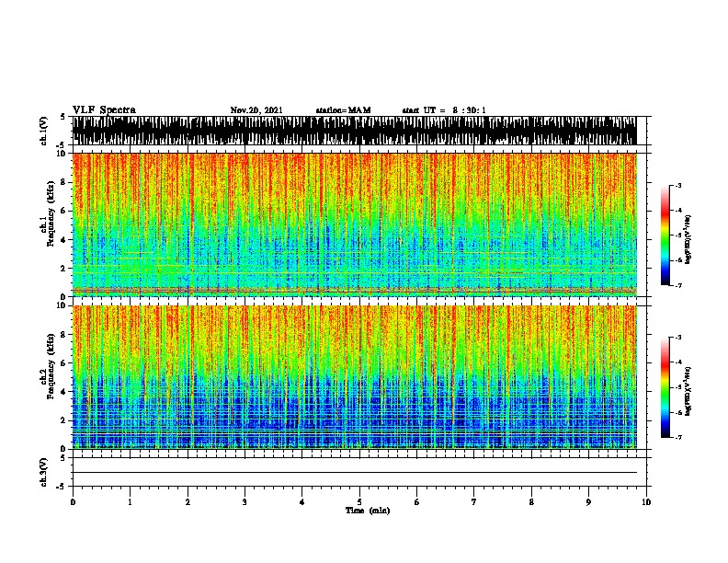Click the ch.1 frequency axis "4" tick label
The width and height of the screenshot is (728, 563).
(63, 240)
